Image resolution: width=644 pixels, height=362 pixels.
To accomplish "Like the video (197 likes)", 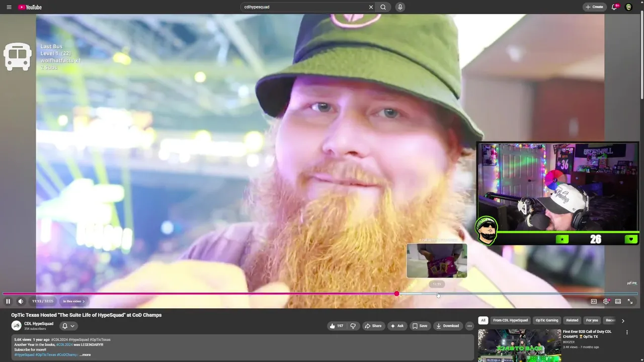I will pyautogui.click(x=336, y=326).
